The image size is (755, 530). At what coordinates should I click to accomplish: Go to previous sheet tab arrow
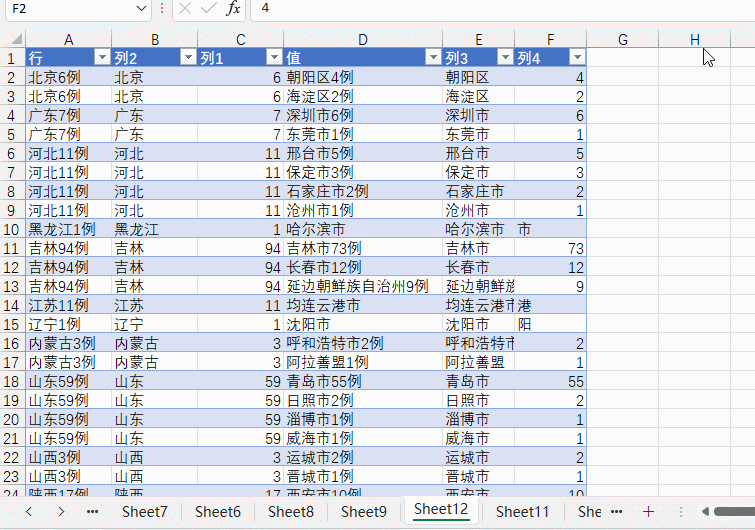[29, 511]
